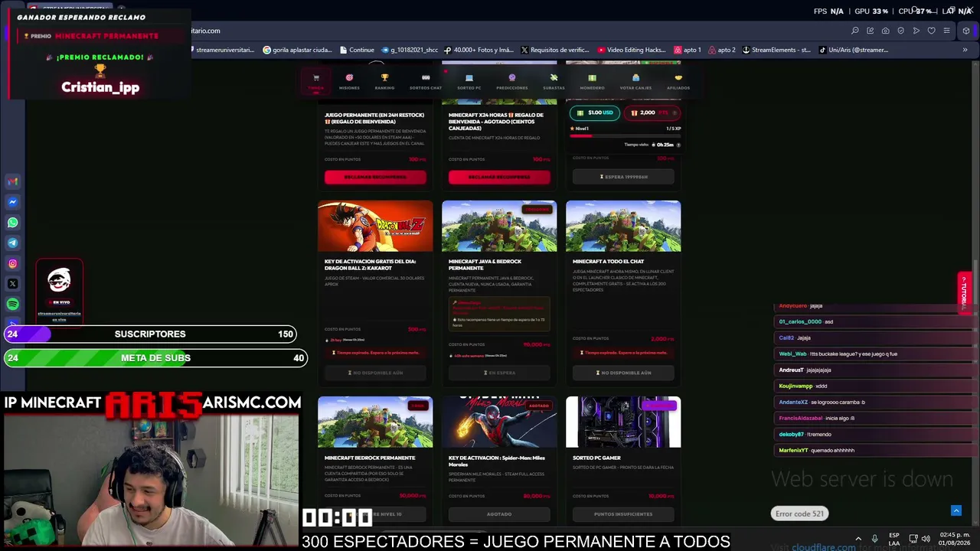The width and height of the screenshot is (980, 551).
Task: Claim the Minecraft X24 Horas reward
Action: (499, 177)
